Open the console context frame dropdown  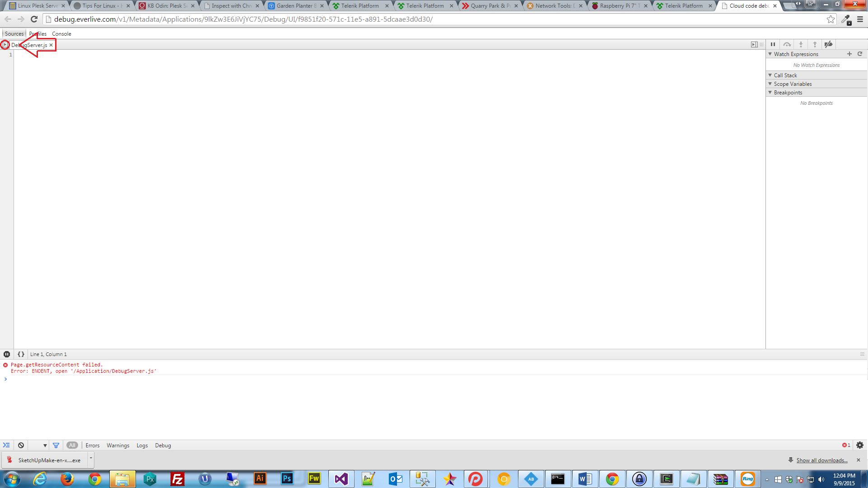[45, 446]
